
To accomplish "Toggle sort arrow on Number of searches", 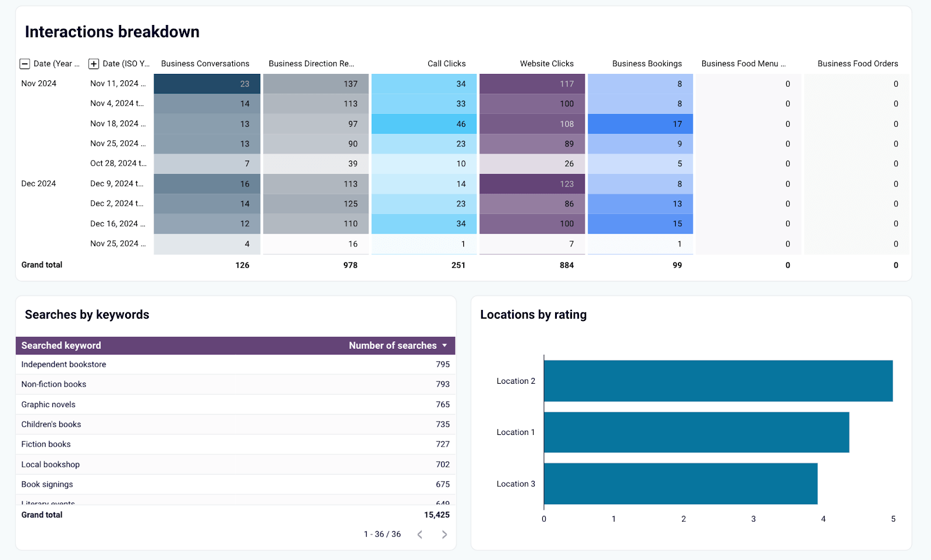I will click(445, 345).
